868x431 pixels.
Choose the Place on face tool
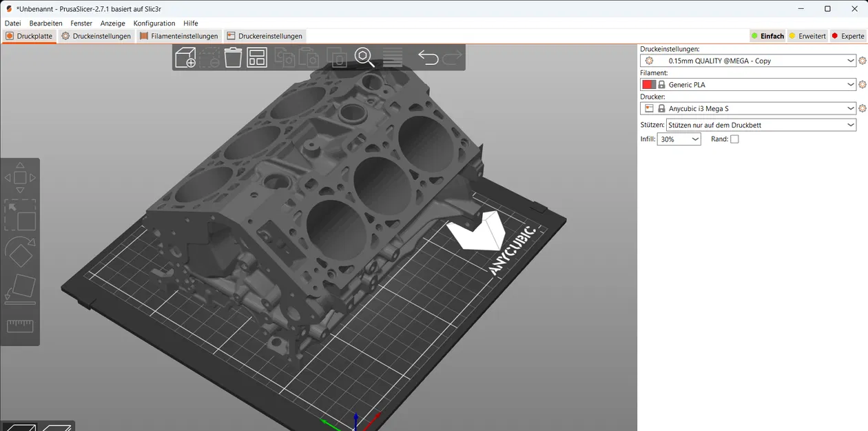[21, 288]
